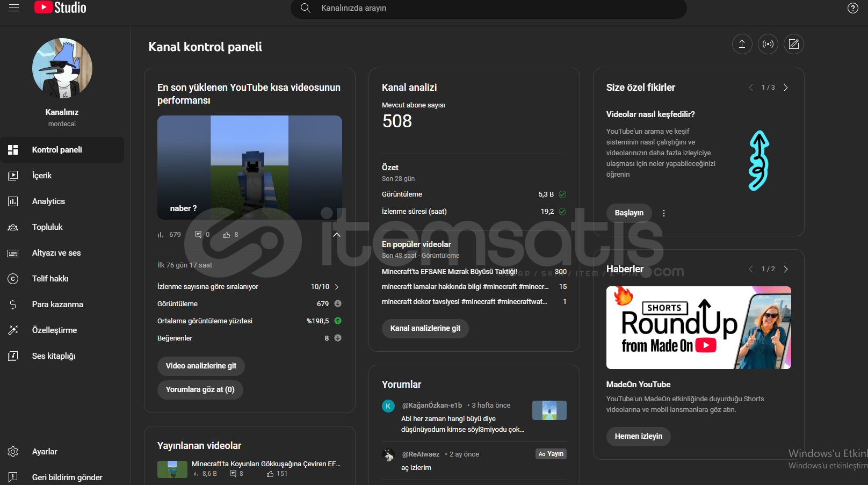
Task: Open the three-dot menu beside Başlayın
Action: click(664, 213)
